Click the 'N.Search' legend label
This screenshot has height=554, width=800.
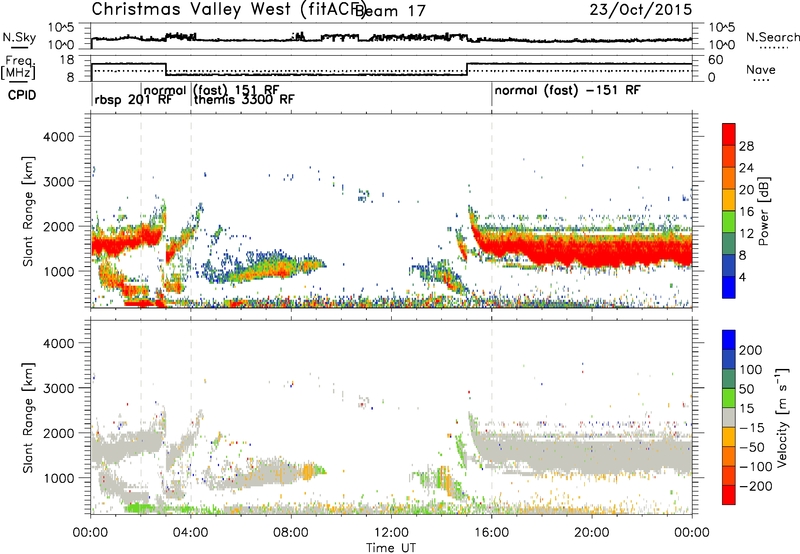coord(772,37)
